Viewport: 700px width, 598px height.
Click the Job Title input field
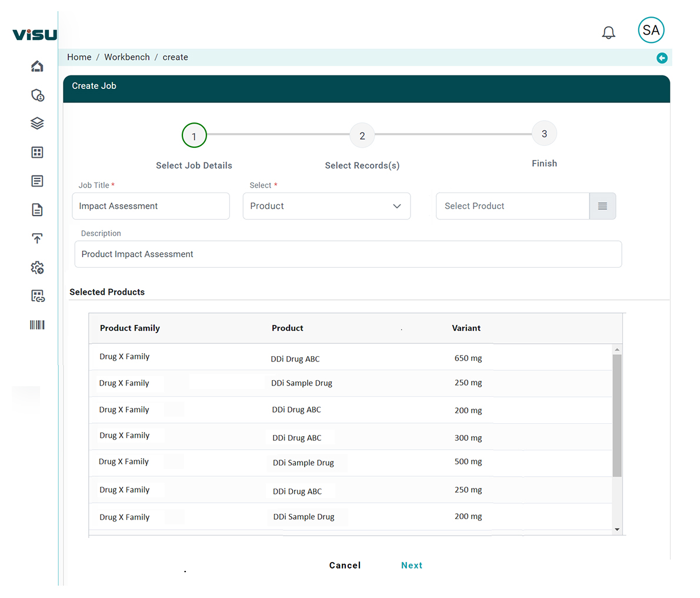coord(151,206)
